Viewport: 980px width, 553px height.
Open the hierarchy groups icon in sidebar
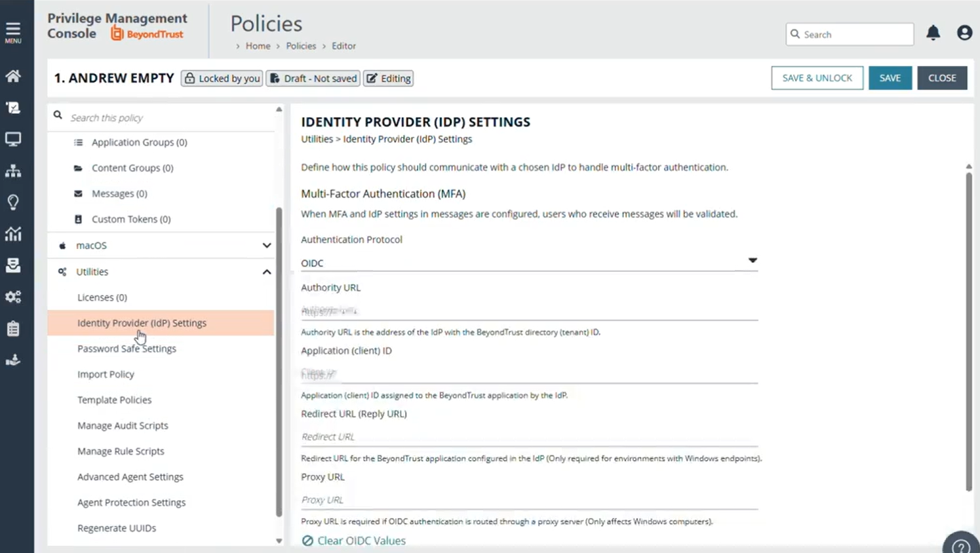click(13, 170)
